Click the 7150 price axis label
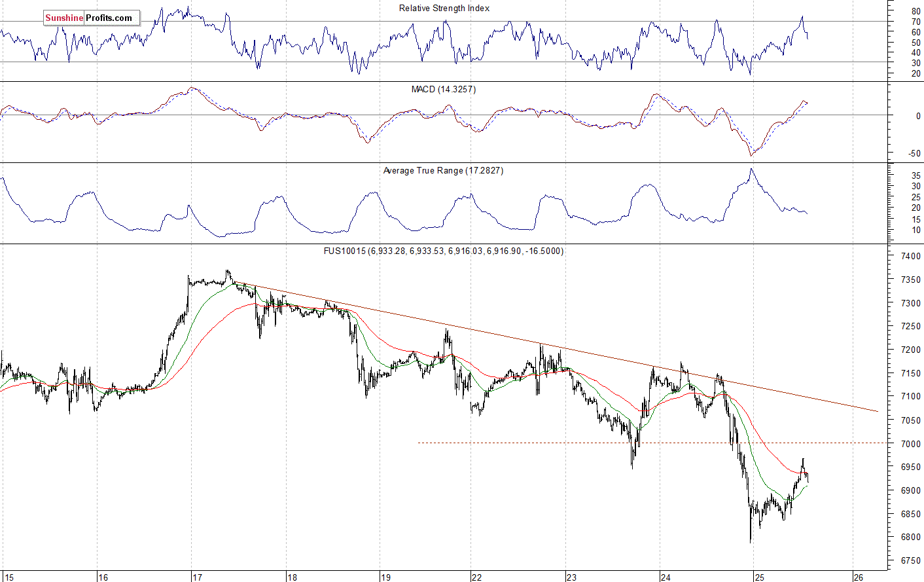This screenshot has width=924, height=582. coord(911,373)
